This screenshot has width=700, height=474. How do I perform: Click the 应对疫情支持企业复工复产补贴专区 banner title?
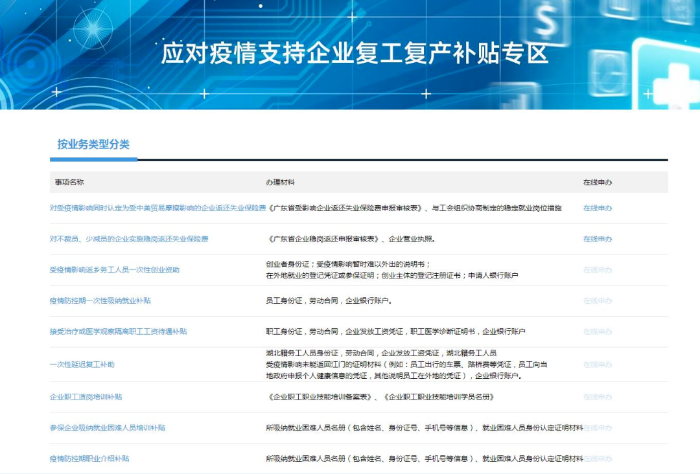click(x=355, y=53)
